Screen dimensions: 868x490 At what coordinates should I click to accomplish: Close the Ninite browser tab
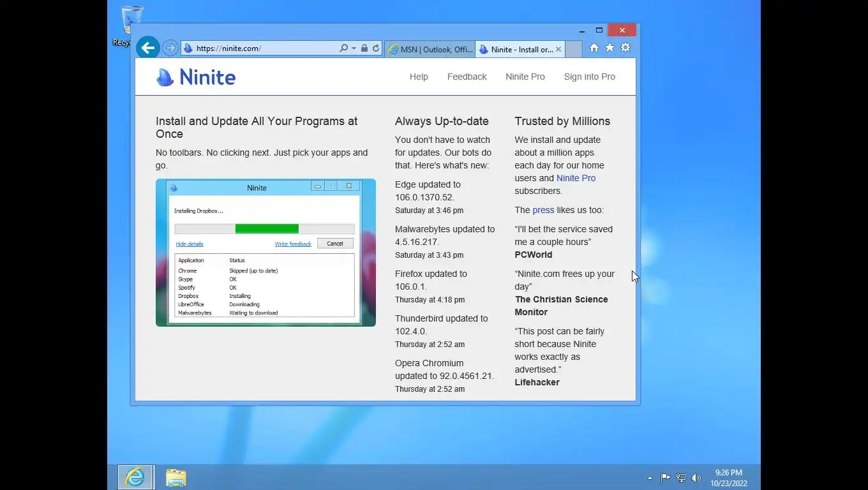tap(558, 49)
